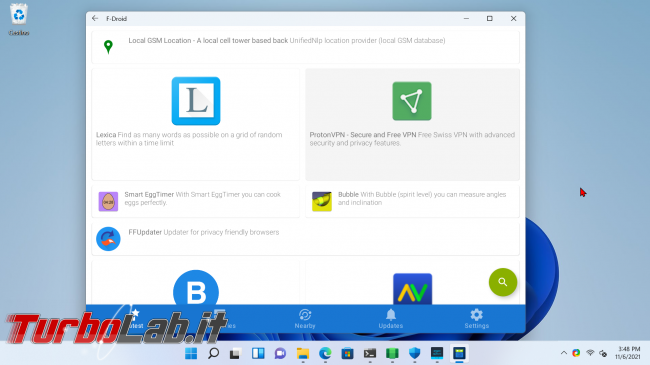Expand the hidden system tray icons
This screenshot has height=365, width=650.
(x=564, y=353)
